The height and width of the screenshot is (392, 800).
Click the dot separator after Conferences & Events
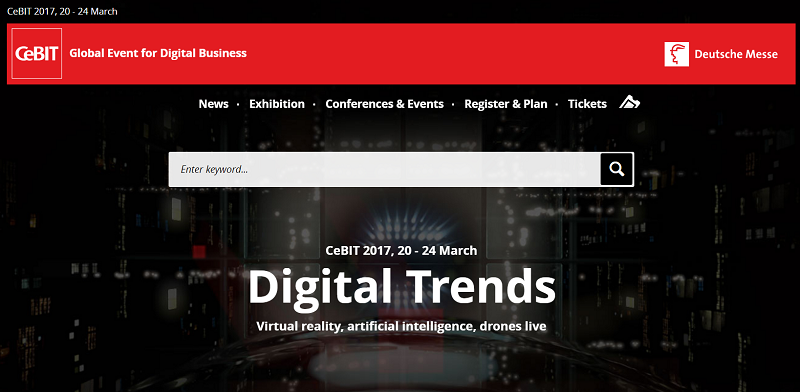coord(454,105)
